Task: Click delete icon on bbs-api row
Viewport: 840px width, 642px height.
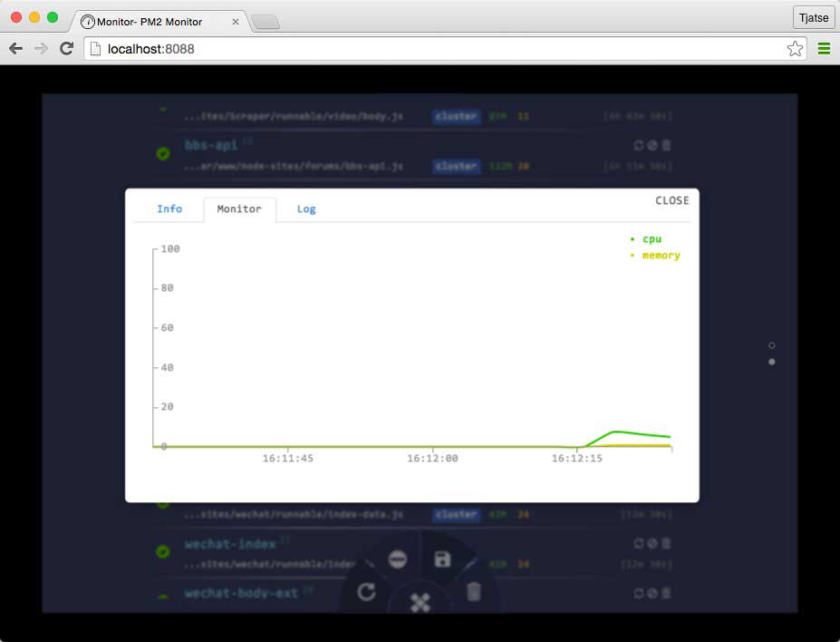Action: tap(666, 145)
